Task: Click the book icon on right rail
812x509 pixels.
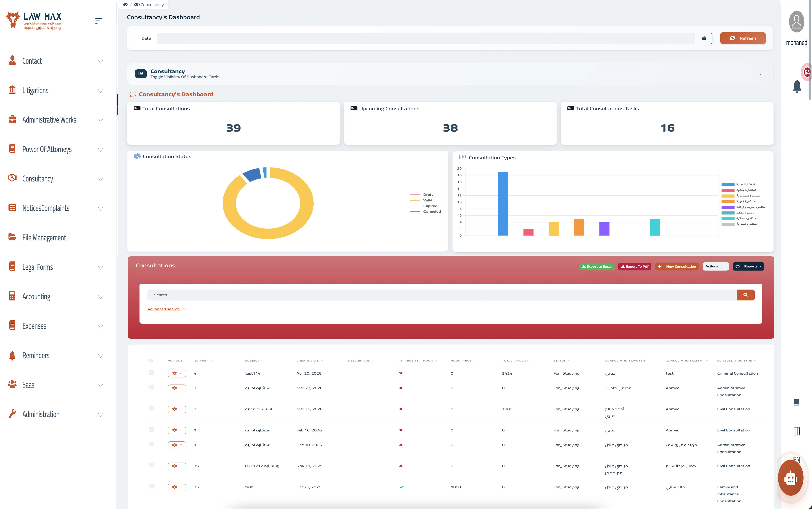Action: pyautogui.click(x=797, y=402)
